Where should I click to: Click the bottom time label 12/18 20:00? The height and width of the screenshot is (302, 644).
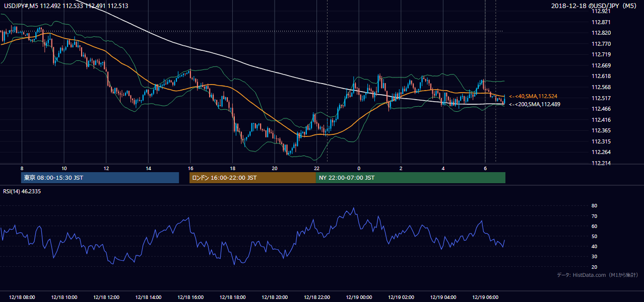tap(275, 297)
